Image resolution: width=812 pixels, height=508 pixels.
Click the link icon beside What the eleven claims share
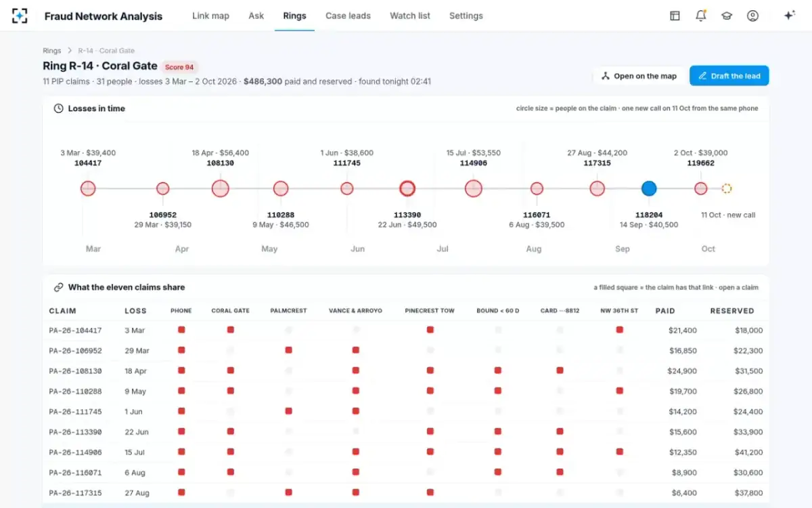[59, 287]
